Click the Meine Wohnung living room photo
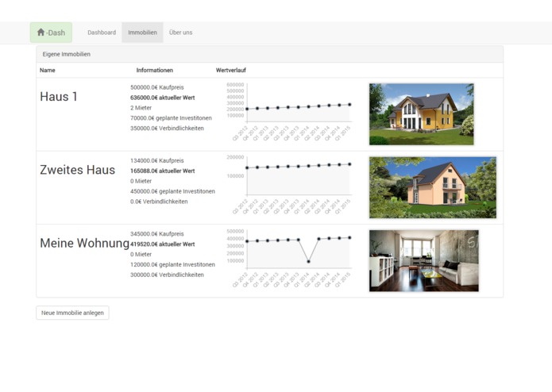The width and height of the screenshot is (552, 392). point(424,260)
